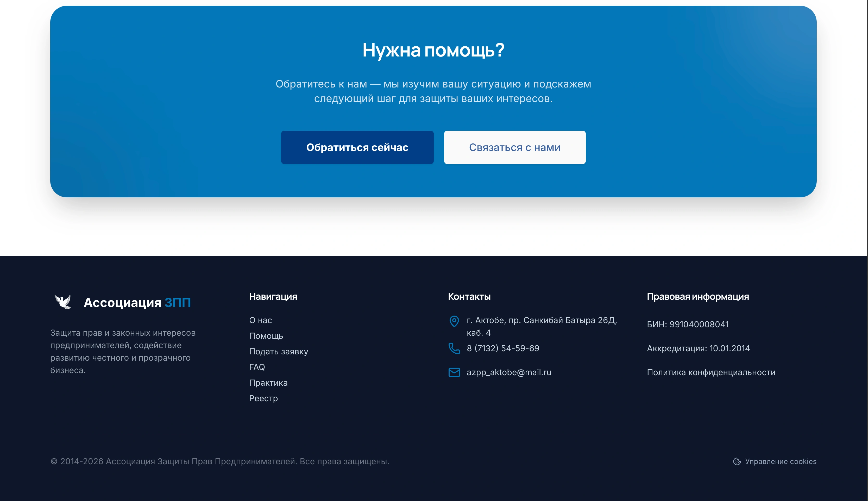Click the copyright line 2014-2026 Ассоциация
This screenshot has height=501, width=868.
[x=220, y=461]
